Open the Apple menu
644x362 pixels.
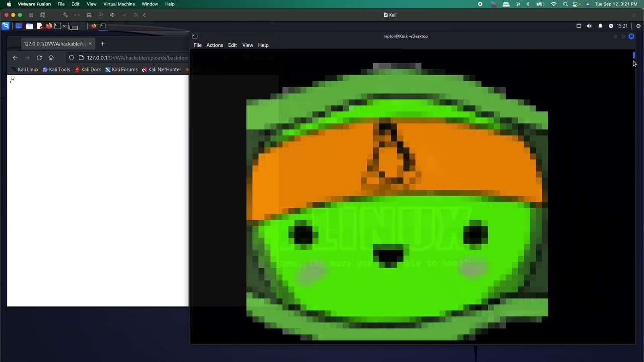8,4
